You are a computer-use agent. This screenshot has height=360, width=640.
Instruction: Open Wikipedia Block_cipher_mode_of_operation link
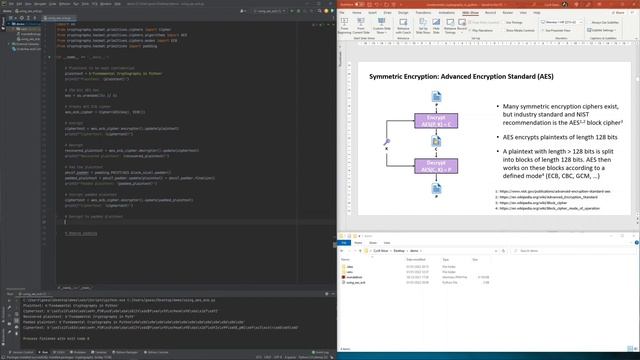[549, 209]
